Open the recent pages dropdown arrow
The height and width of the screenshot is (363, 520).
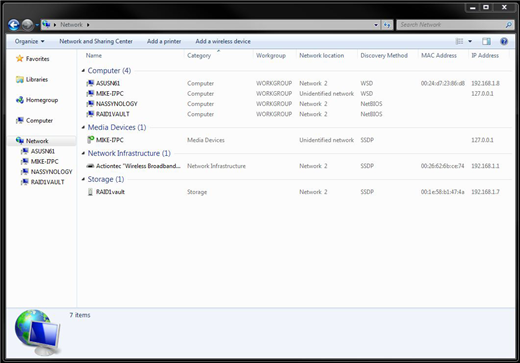[x=37, y=25]
